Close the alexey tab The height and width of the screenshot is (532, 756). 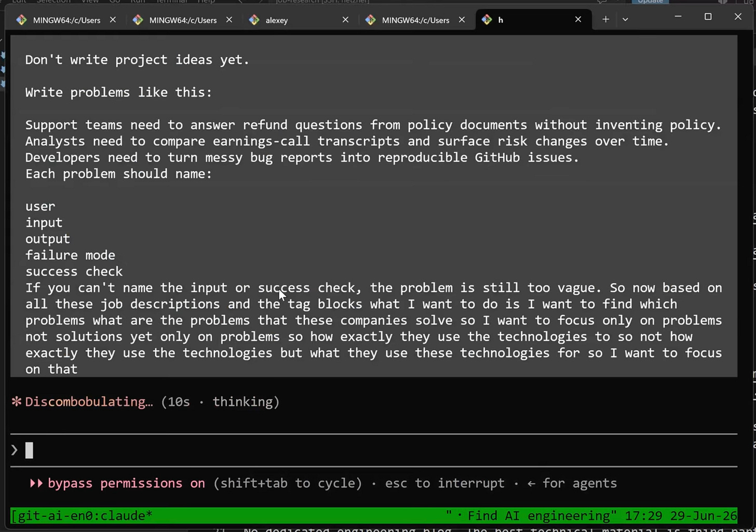tap(345, 20)
